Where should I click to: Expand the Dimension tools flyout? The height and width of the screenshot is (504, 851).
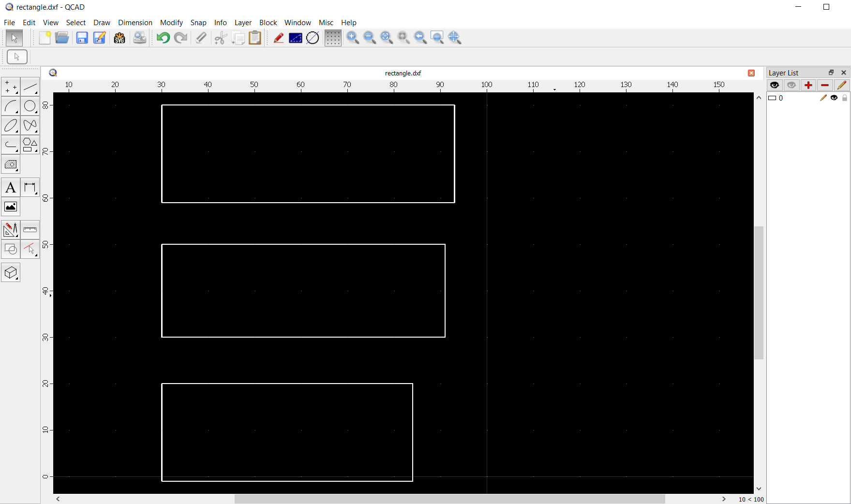pyautogui.click(x=30, y=188)
